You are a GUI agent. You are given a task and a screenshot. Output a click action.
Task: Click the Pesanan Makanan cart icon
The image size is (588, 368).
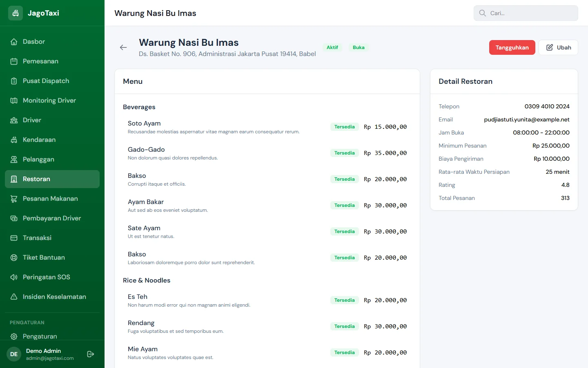[x=14, y=199]
